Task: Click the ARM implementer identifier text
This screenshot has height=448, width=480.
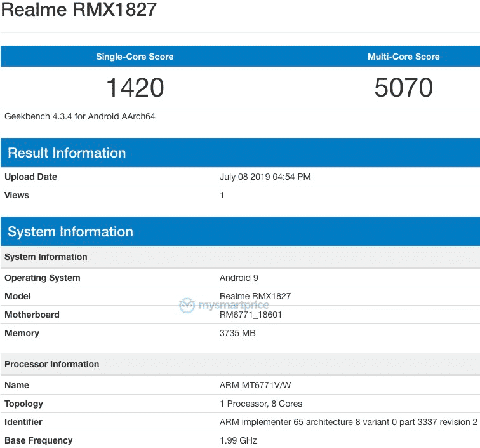Action: (x=348, y=422)
